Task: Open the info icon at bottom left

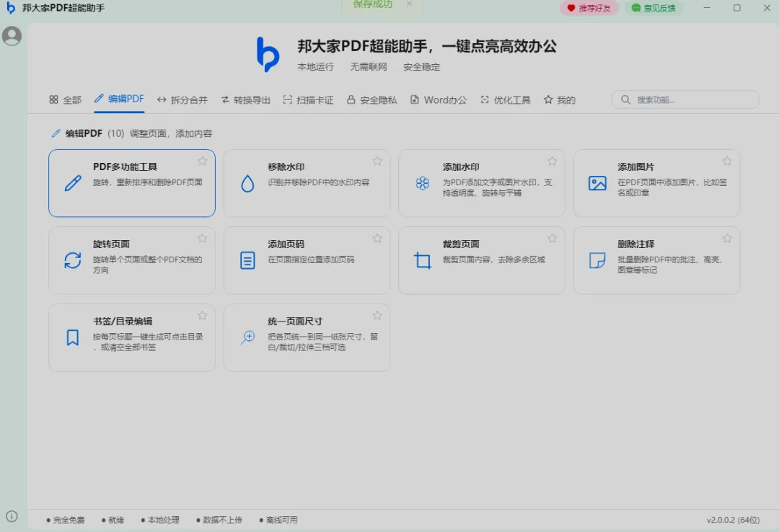Action: pyautogui.click(x=12, y=516)
